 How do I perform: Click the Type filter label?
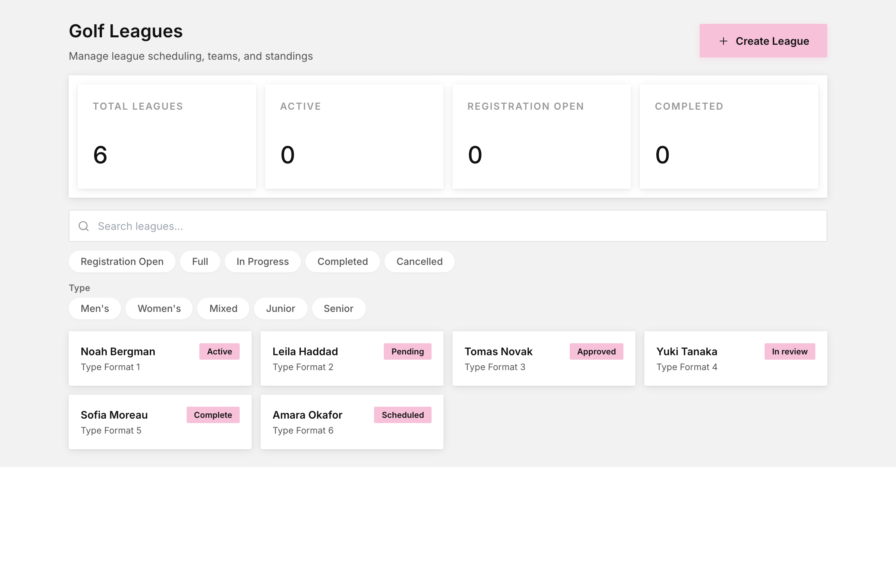80,288
